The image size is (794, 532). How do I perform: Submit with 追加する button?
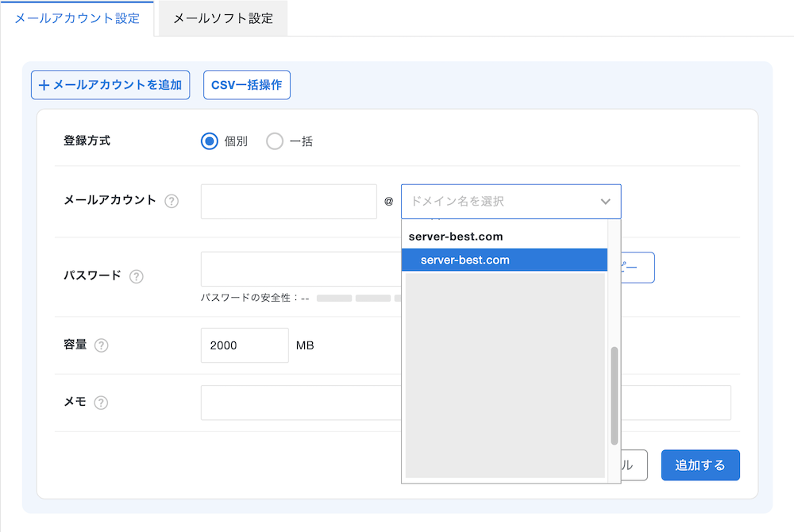(x=700, y=465)
